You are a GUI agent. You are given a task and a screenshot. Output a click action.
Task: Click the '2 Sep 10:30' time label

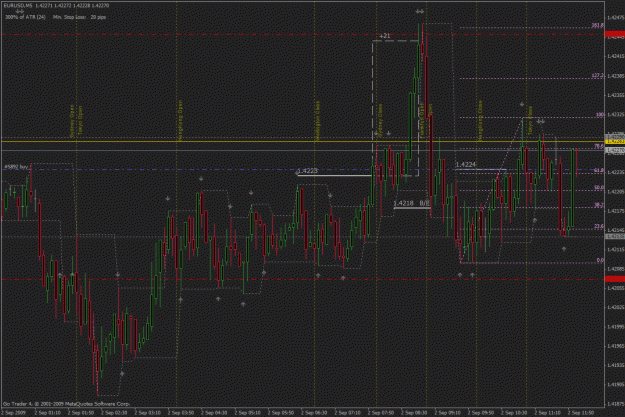click(514, 413)
